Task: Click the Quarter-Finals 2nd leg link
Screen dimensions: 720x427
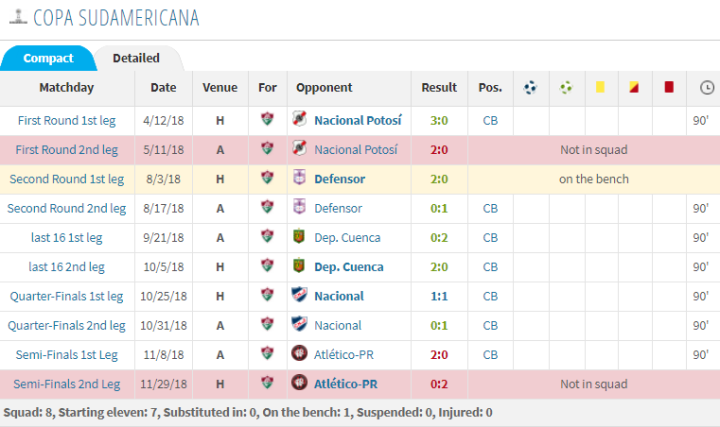Action: pos(66,326)
